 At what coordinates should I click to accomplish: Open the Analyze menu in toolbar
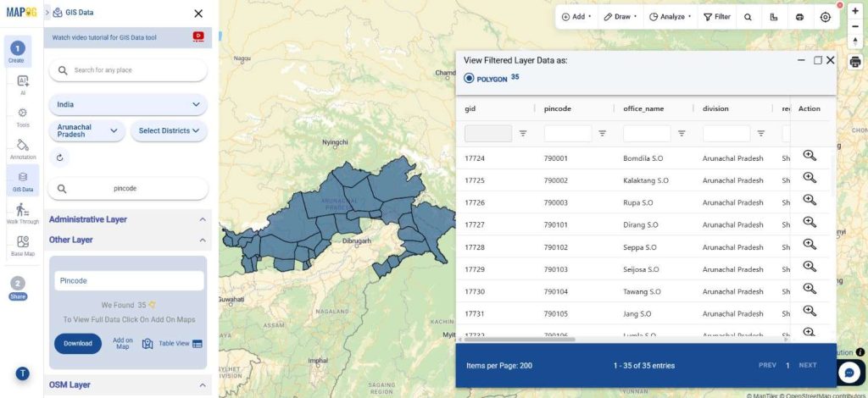(x=670, y=17)
